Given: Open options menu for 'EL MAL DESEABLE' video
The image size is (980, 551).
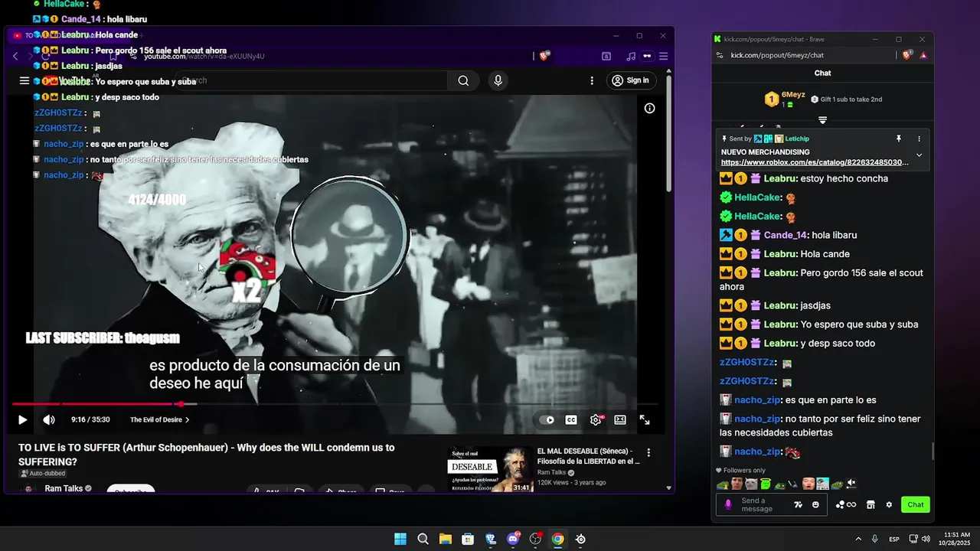Looking at the screenshot, I should 648,452.
